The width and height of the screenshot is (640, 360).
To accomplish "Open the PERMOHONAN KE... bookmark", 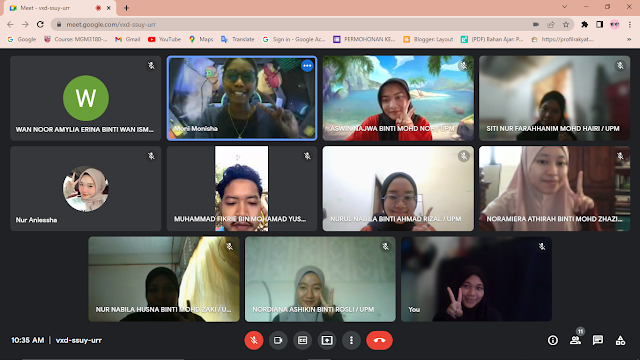I will click(364, 39).
